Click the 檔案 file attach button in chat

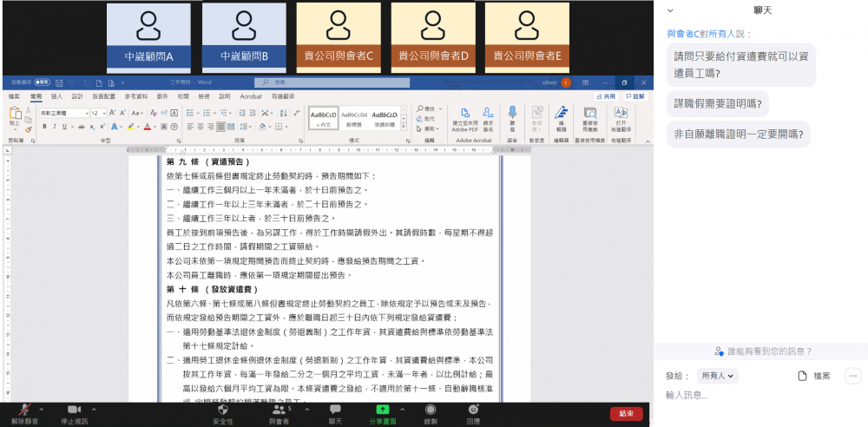tap(814, 376)
